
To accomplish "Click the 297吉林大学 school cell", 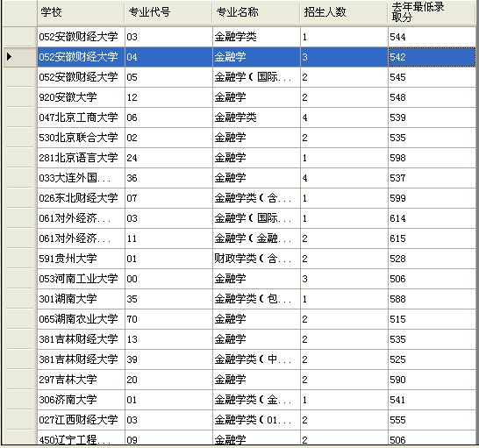I will point(81,380).
